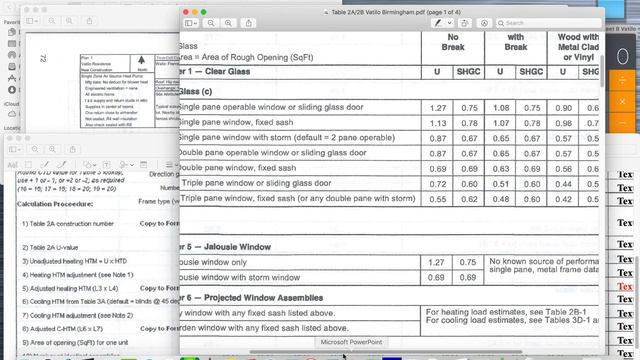Choose rectangular selection tool in markup bar

tap(29, 165)
